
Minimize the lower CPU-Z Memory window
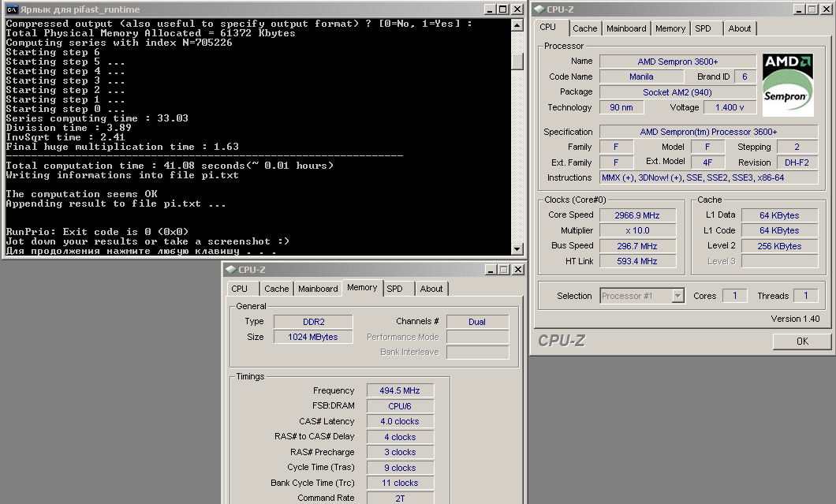pyautogui.click(x=491, y=270)
